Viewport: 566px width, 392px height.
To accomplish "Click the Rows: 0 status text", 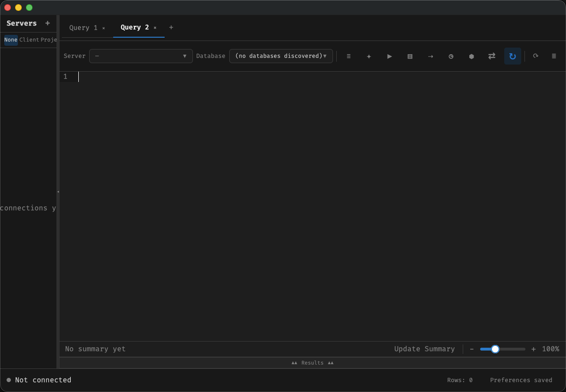I will click(x=460, y=380).
